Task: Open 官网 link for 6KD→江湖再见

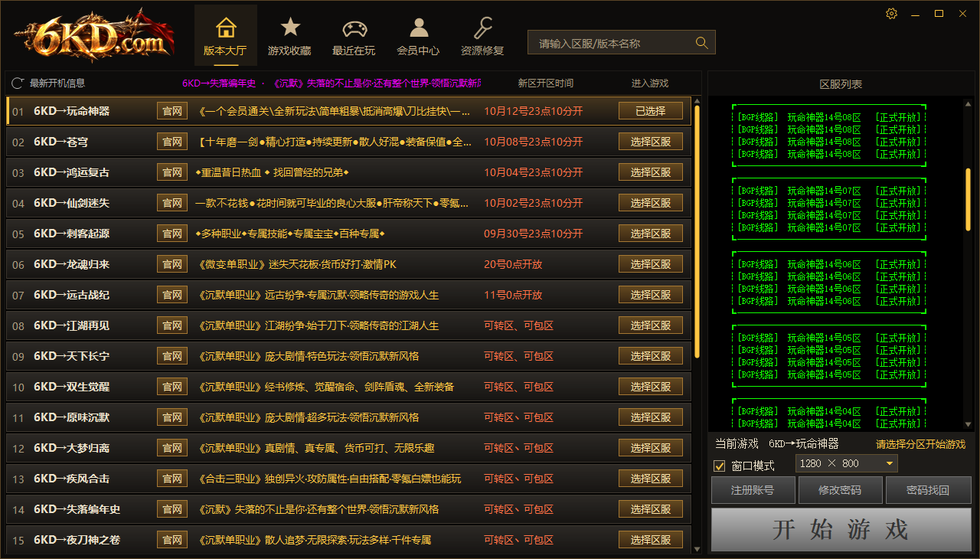Action: coord(172,325)
